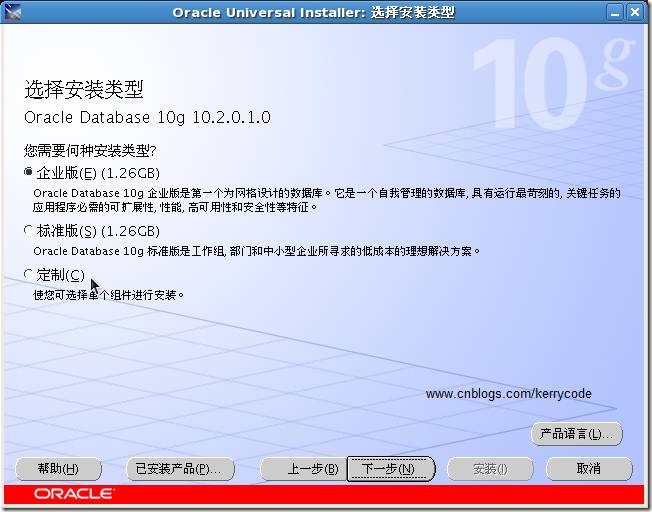Click the enterprise edition description paragraph

[x=327, y=200]
